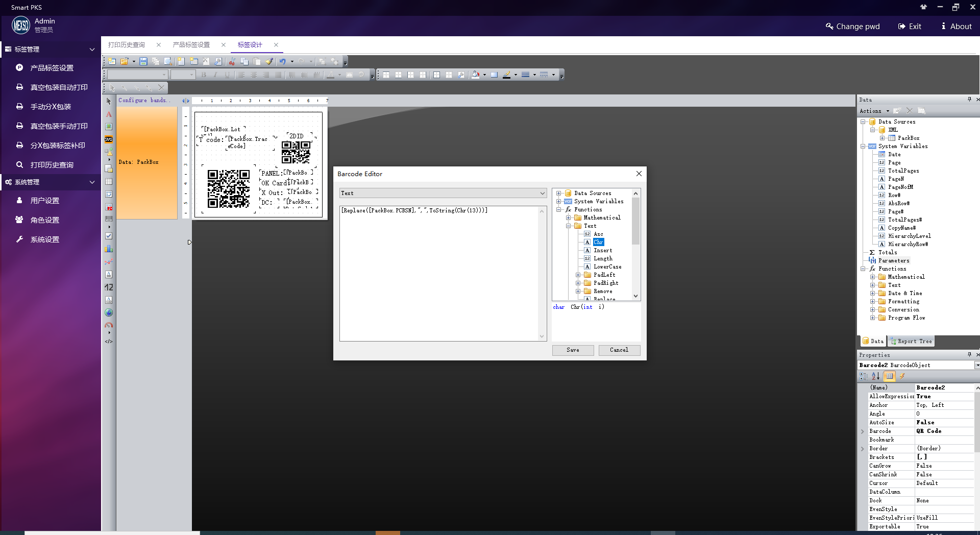Click the Undo arrow icon

pyautogui.click(x=282, y=61)
